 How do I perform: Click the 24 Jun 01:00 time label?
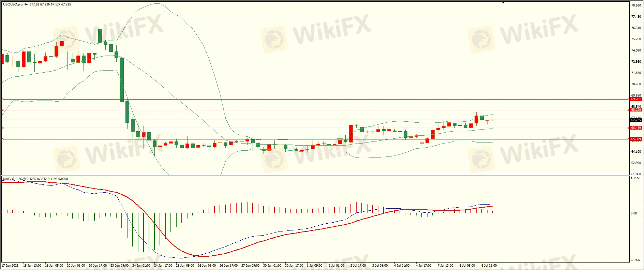click(141, 266)
